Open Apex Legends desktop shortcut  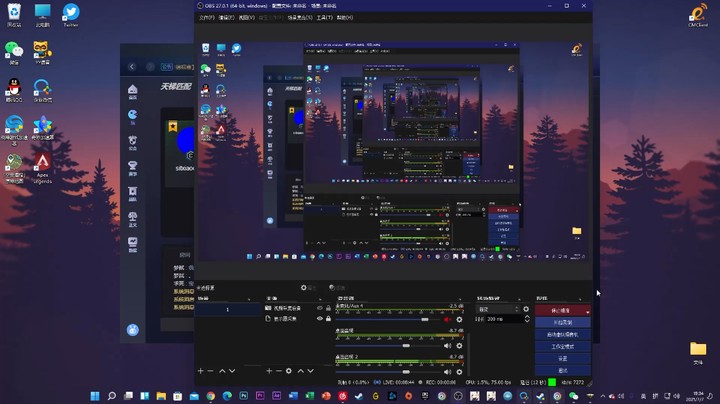42,168
